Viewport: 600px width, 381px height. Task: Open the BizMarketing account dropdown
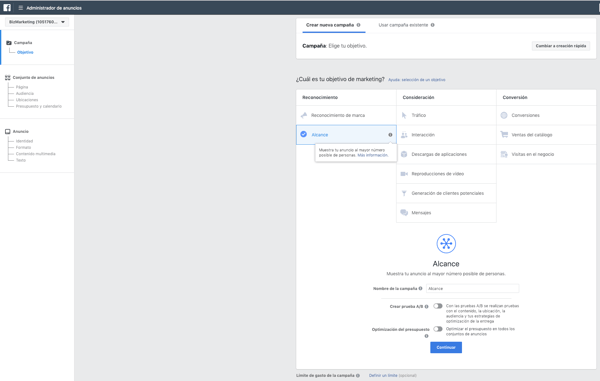click(37, 22)
